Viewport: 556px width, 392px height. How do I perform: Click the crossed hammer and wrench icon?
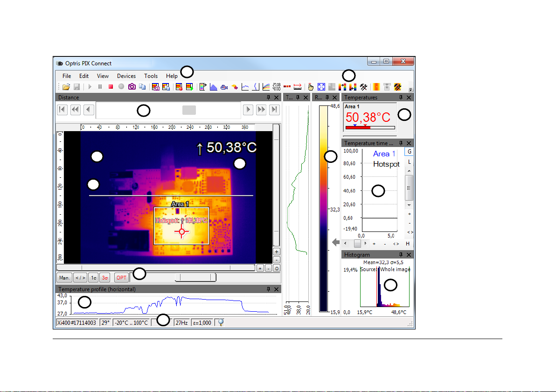tap(363, 87)
